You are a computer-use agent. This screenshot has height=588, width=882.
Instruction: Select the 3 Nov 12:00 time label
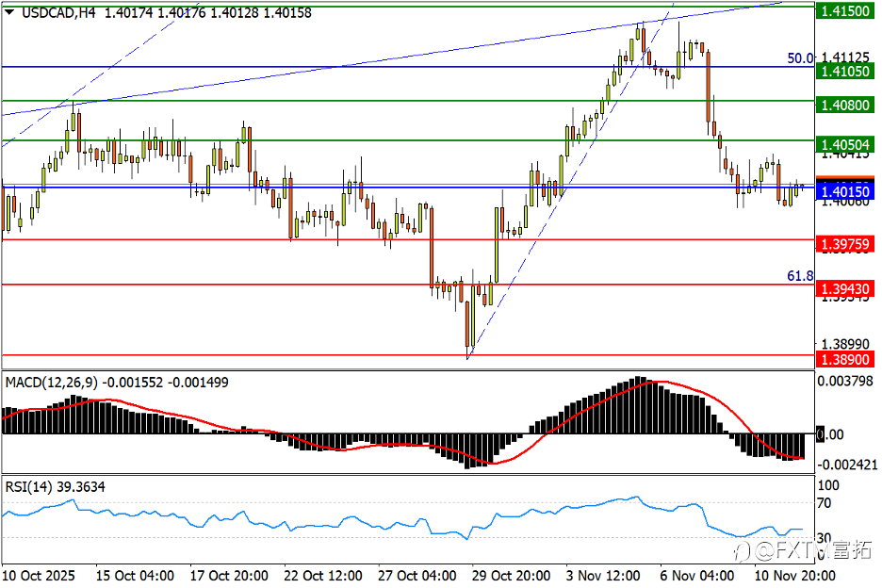click(603, 576)
